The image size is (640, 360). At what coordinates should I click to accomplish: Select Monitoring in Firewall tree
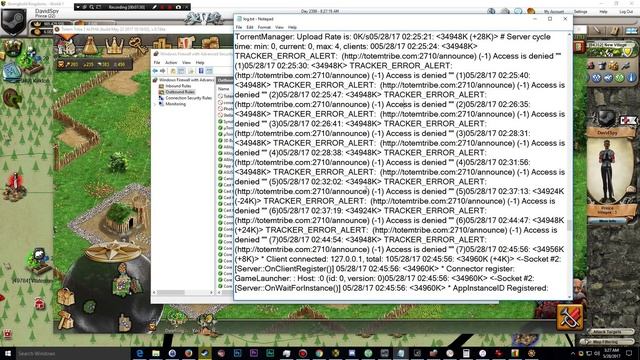176,104
